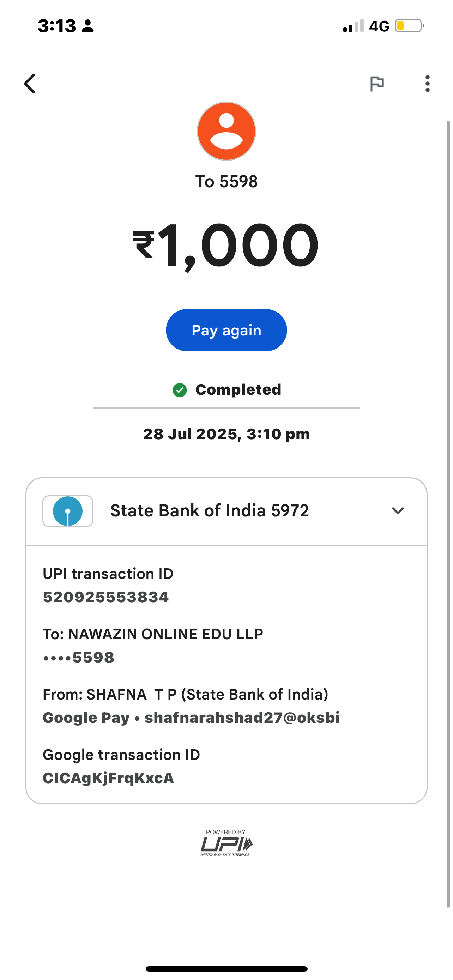Viewport: 453px width, 980px height.
Task: Tap the battery indicator in status bar
Action: 409,26
